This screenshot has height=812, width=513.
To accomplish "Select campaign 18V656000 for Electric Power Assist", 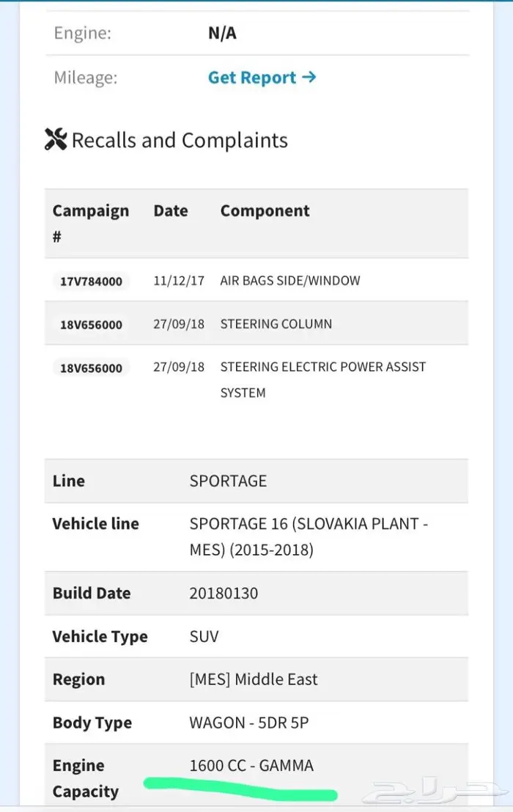I will [91, 368].
